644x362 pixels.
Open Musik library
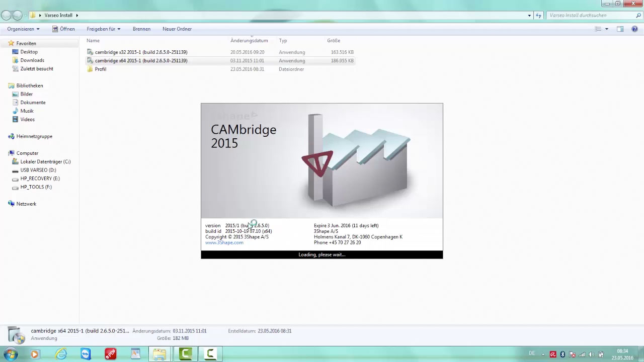pos(27,111)
